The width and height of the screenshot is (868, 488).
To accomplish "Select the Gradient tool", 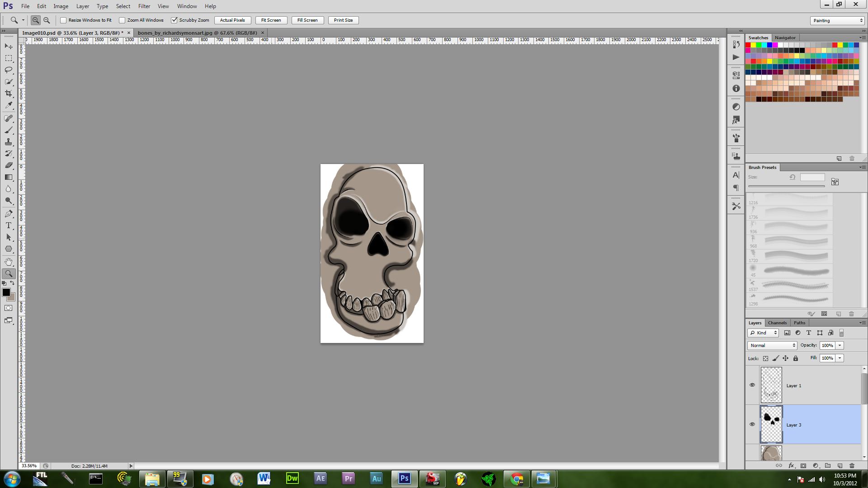I will (9, 177).
